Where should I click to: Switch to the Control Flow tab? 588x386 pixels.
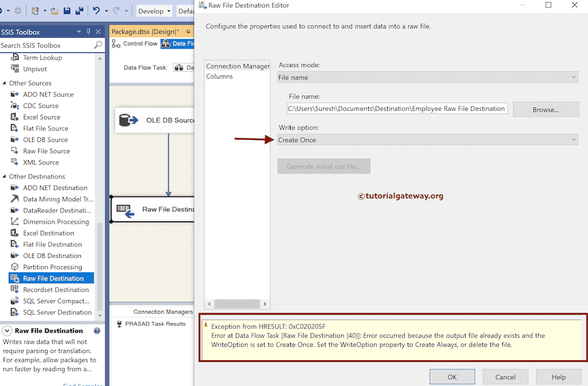pyautogui.click(x=140, y=43)
